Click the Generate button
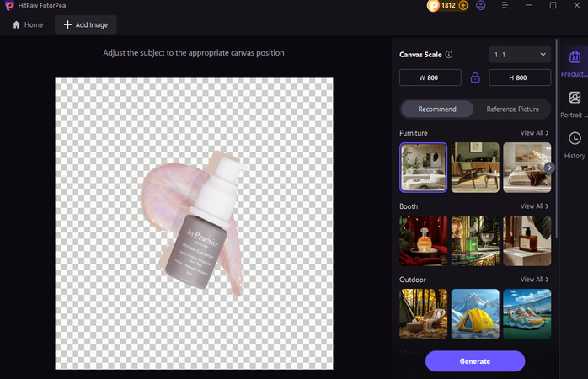This screenshot has height=379, width=588. click(x=475, y=361)
